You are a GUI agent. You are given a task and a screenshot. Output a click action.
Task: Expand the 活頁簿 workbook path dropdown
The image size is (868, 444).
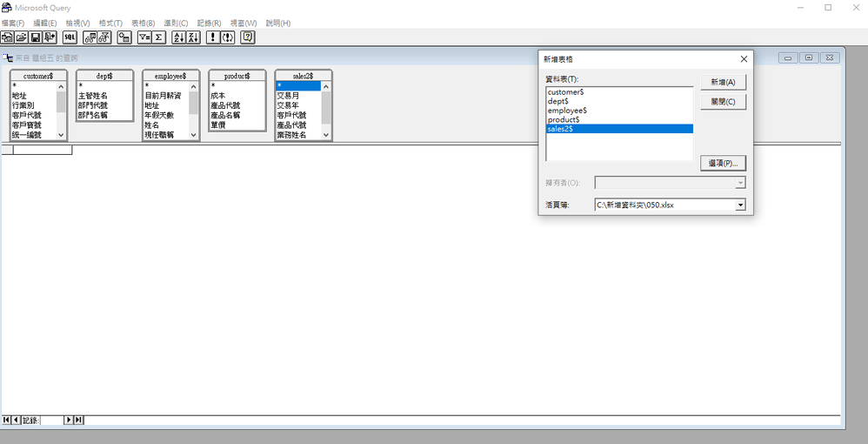click(x=740, y=205)
